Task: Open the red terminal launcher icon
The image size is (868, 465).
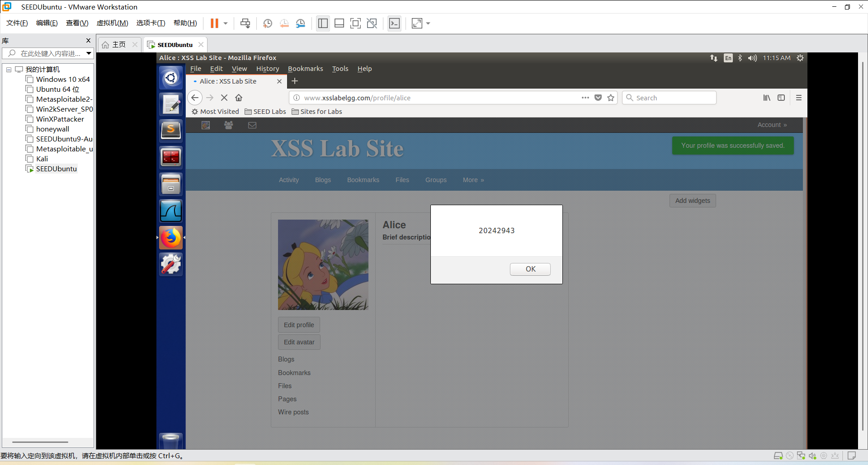Action: tap(171, 157)
